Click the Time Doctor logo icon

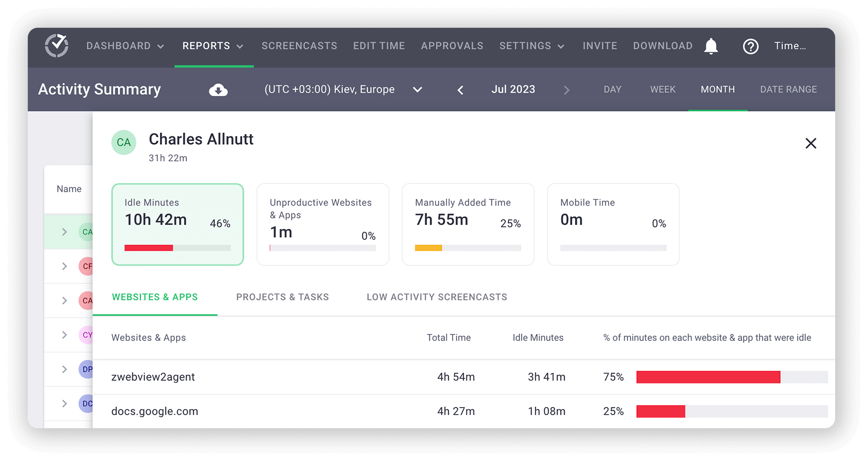[x=57, y=46]
